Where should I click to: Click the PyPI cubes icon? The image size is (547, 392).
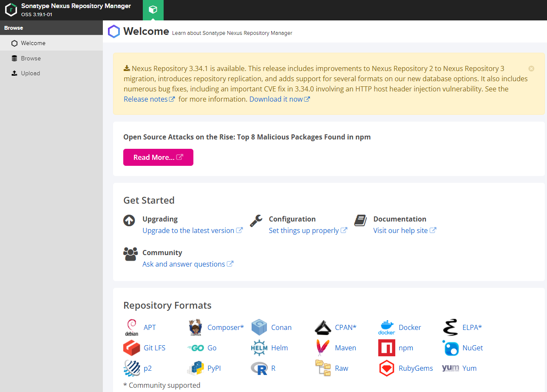(195, 368)
